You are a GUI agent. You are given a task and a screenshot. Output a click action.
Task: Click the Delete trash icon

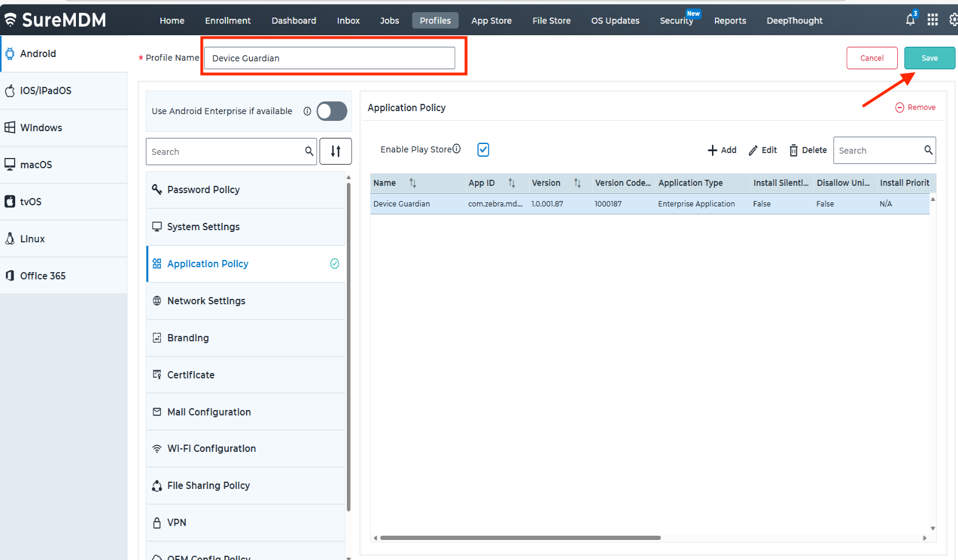point(793,150)
